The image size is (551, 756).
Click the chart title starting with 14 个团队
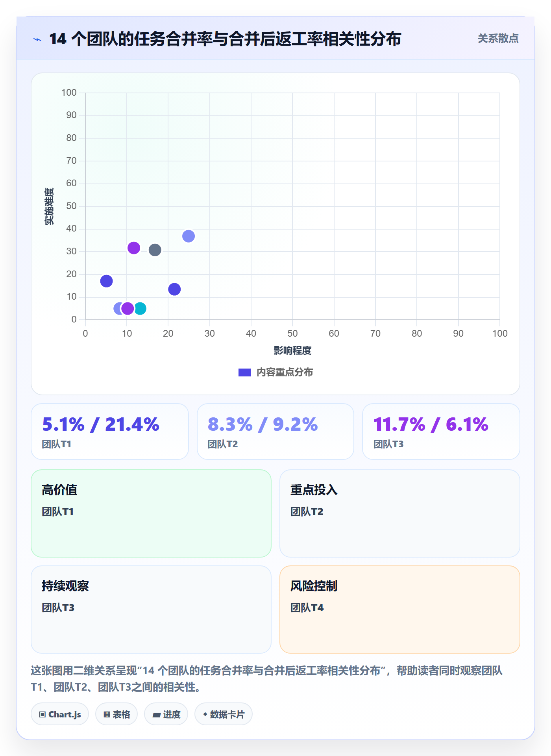click(225, 39)
